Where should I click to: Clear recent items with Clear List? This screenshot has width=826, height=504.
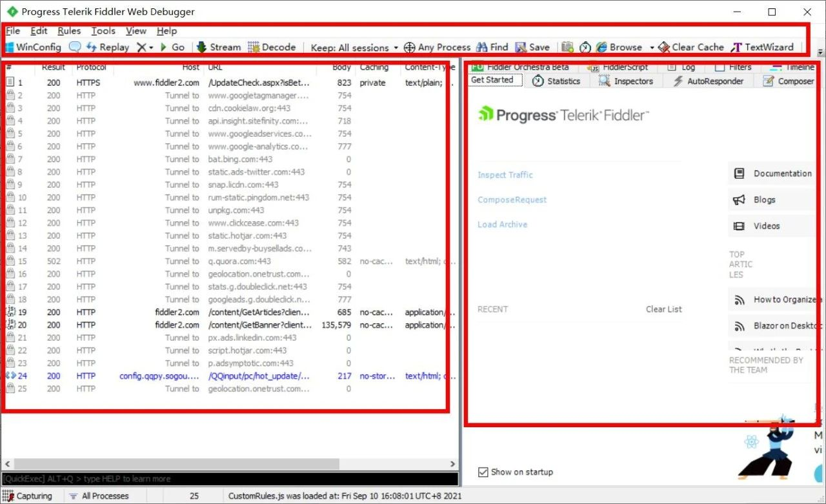pyautogui.click(x=663, y=309)
